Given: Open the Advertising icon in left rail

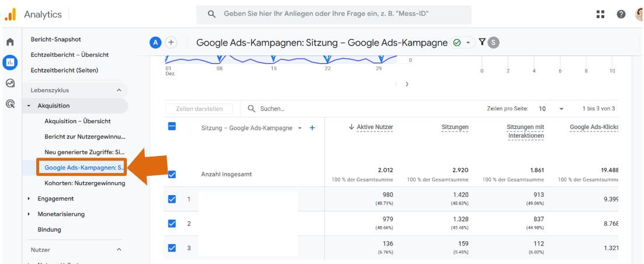Looking at the screenshot, I should [11, 104].
